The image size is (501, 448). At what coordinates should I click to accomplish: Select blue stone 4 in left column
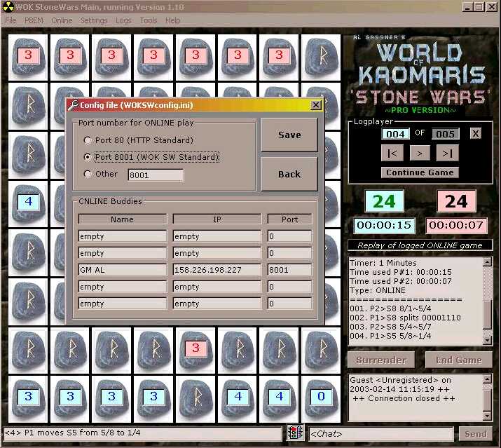[28, 204]
